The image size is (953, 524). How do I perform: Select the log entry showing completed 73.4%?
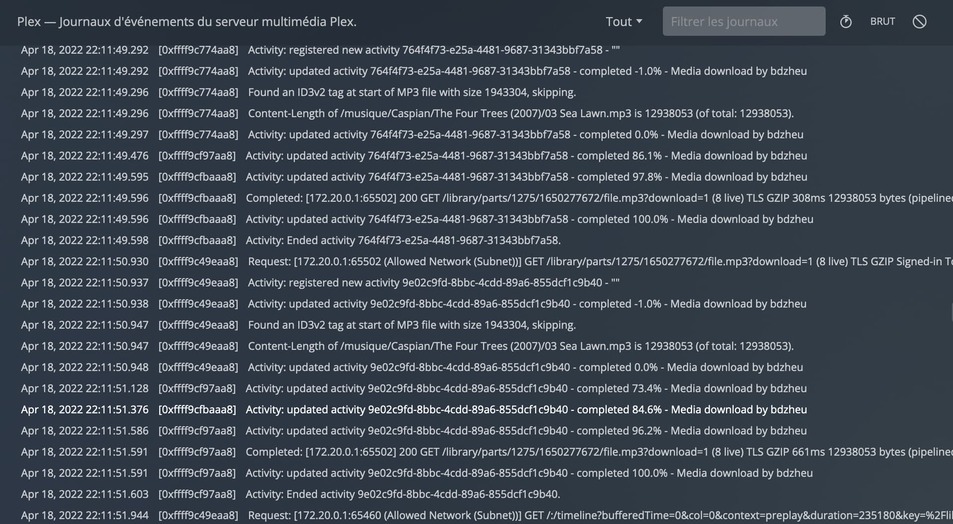click(526, 388)
